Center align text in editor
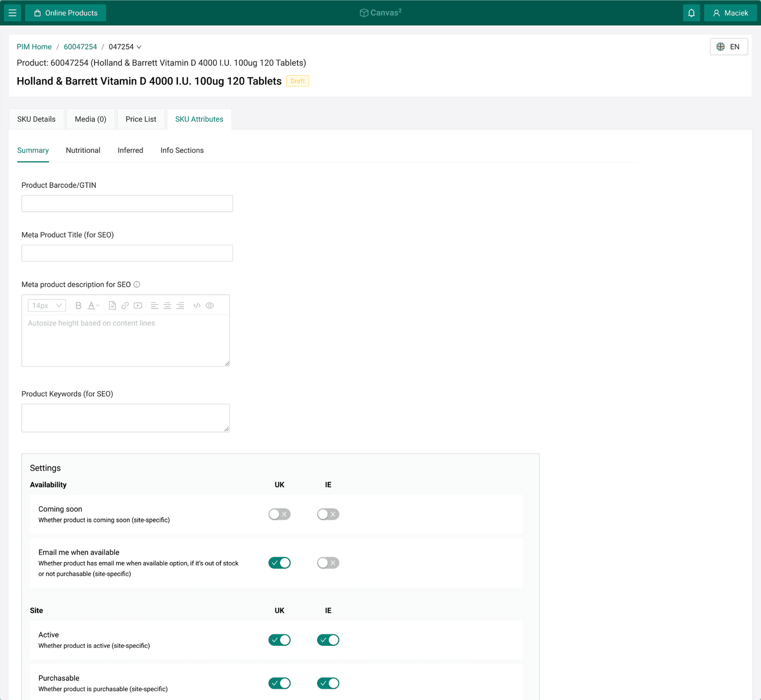Image resolution: width=761 pixels, height=700 pixels. pyautogui.click(x=167, y=306)
